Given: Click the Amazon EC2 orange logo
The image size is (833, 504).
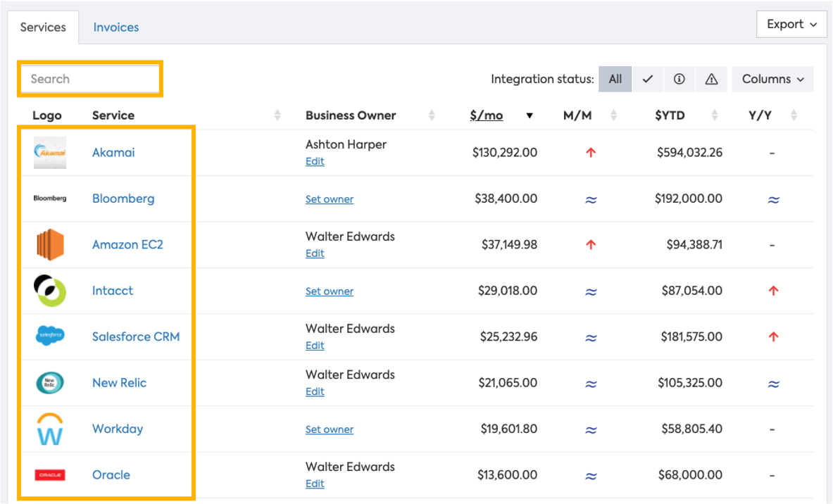Looking at the screenshot, I should pyautogui.click(x=50, y=244).
